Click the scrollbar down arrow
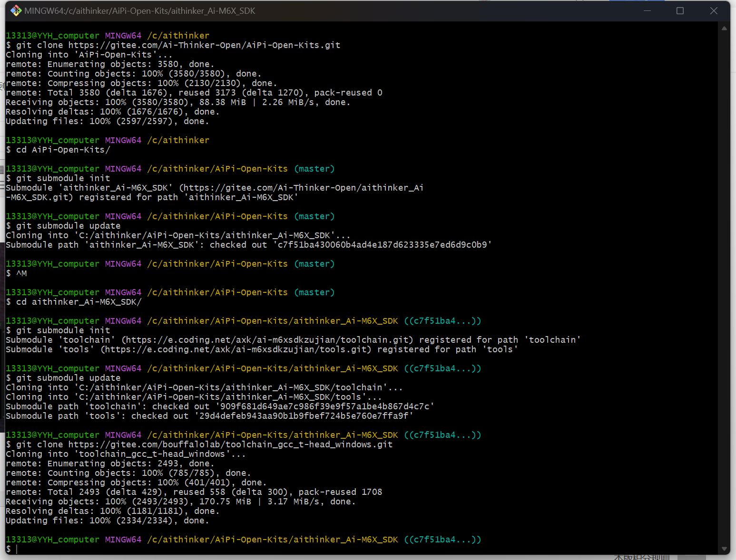The image size is (736, 560). point(724,549)
